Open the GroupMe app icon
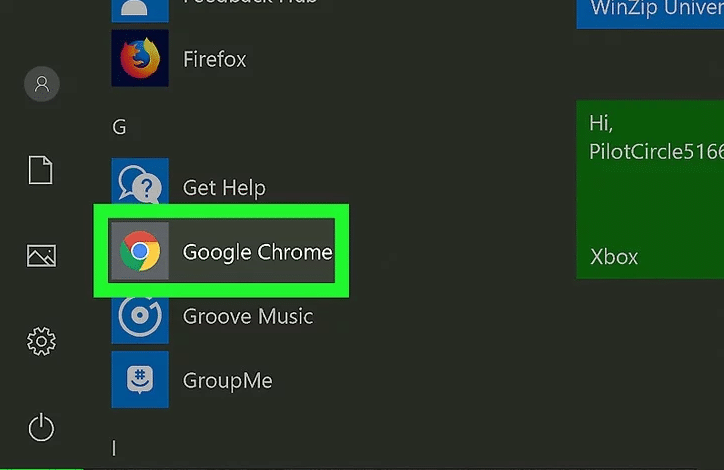The width and height of the screenshot is (724, 470). coord(140,380)
